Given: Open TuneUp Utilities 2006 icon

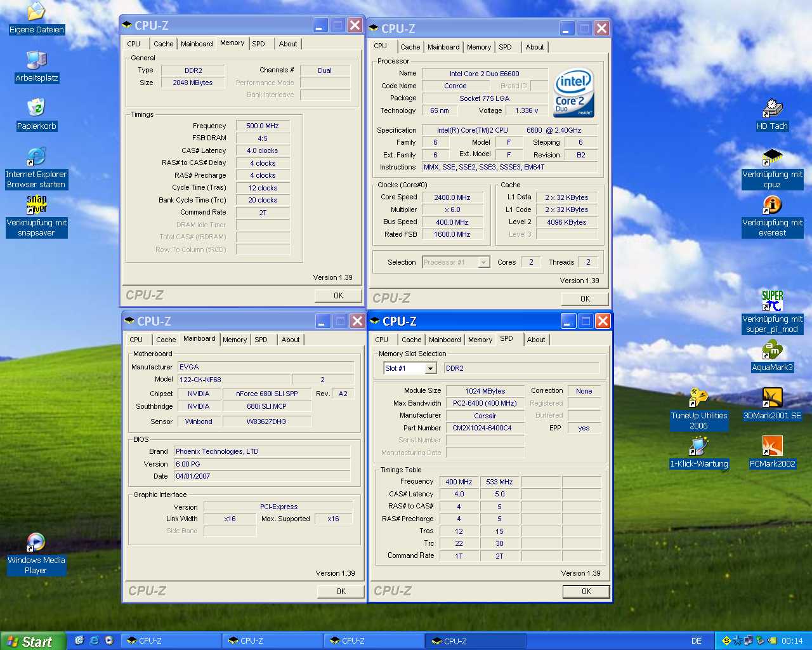Looking at the screenshot, I should tap(698, 398).
